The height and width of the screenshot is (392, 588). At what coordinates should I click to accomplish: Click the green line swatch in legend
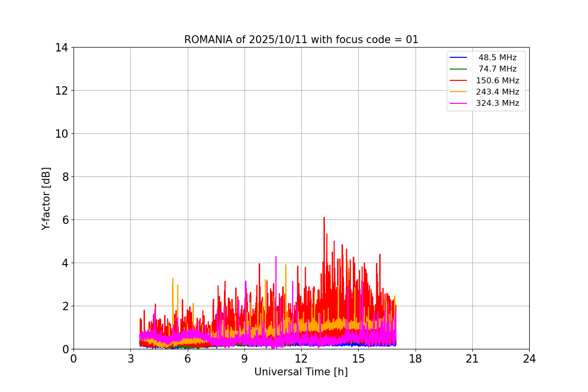(459, 69)
